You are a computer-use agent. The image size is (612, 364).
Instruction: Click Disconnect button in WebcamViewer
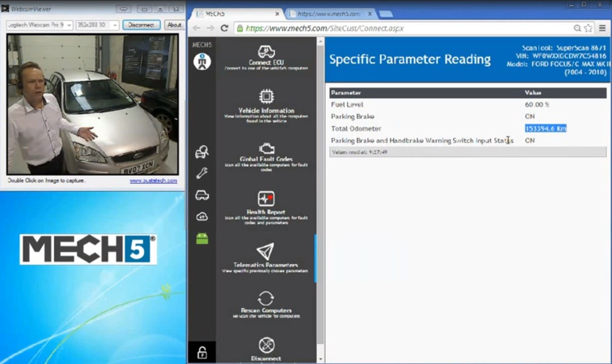click(141, 25)
